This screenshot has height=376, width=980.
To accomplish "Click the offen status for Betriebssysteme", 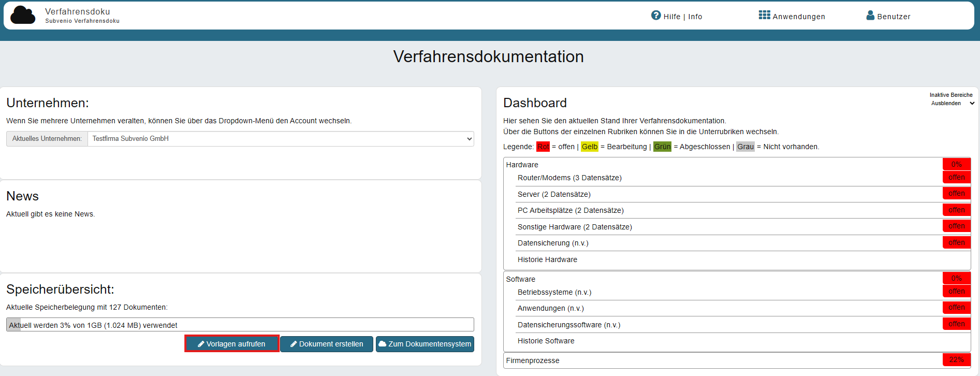I will [957, 291].
